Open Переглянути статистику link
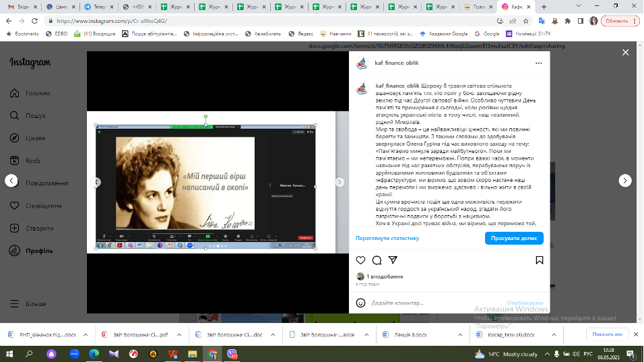644x362 pixels. (x=387, y=238)
